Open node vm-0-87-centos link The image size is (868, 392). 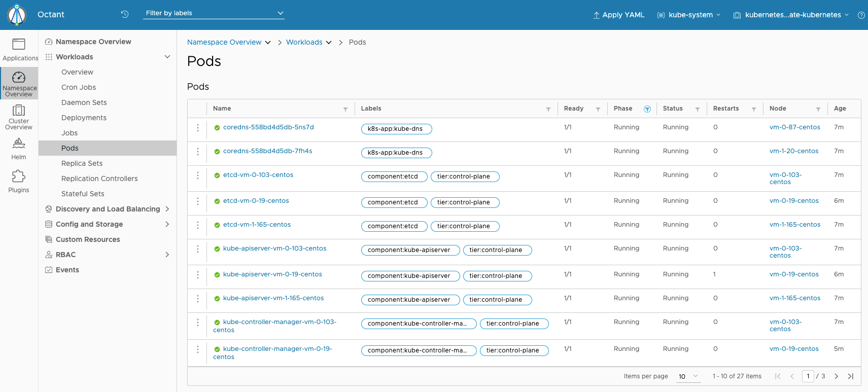tap(794, 127)
